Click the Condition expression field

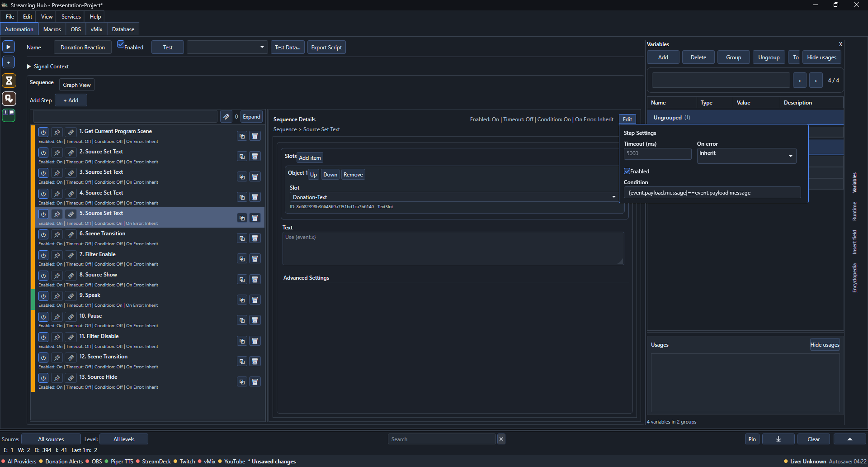point(712,193)
